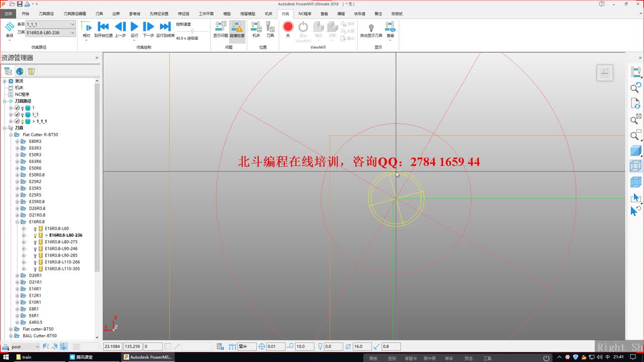The image size is (644, 362).
Task: Switch to the 工作平面 tab
Action: click(x=206, y=14)
